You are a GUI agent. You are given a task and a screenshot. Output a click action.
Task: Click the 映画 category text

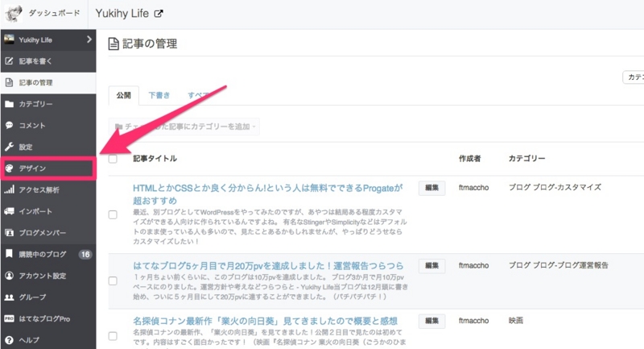(516, 320)
